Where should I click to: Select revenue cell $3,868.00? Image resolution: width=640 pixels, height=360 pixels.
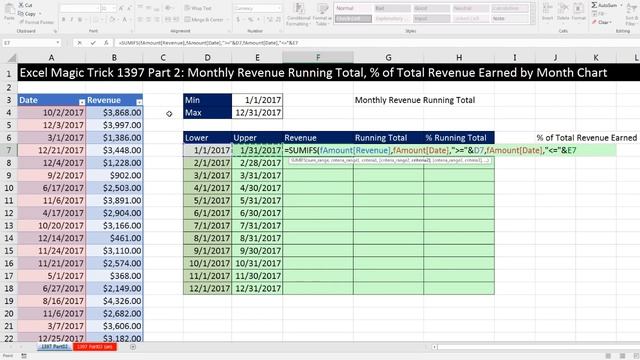(114, 113)
